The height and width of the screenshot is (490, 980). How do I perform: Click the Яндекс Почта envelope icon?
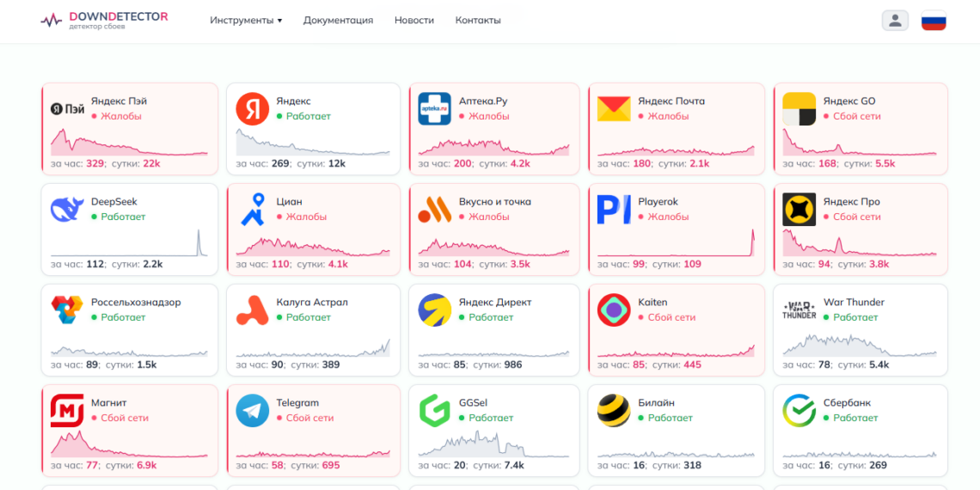tap(614, 109)
